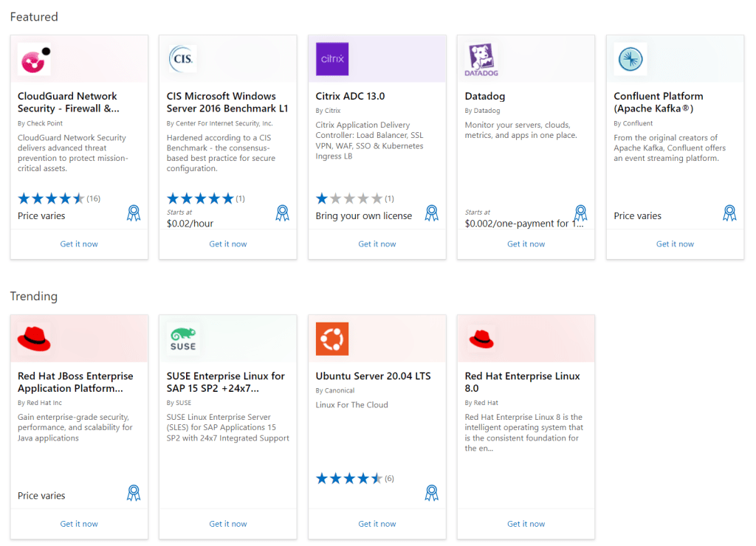The image size is (756, 546).
Task: Click Get it now for Red Hat Enterprise Linux 8.0
Action: click(x=526, y=524)
